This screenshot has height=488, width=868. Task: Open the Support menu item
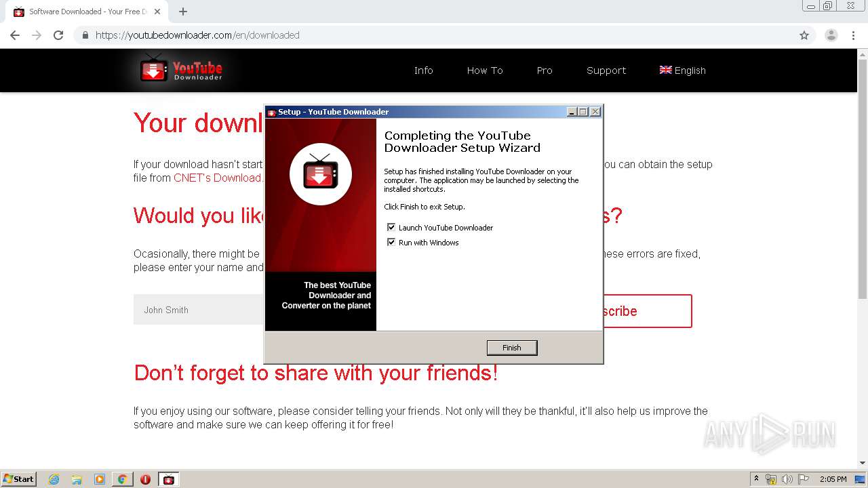pyautogui.click(x=606, y=70)
